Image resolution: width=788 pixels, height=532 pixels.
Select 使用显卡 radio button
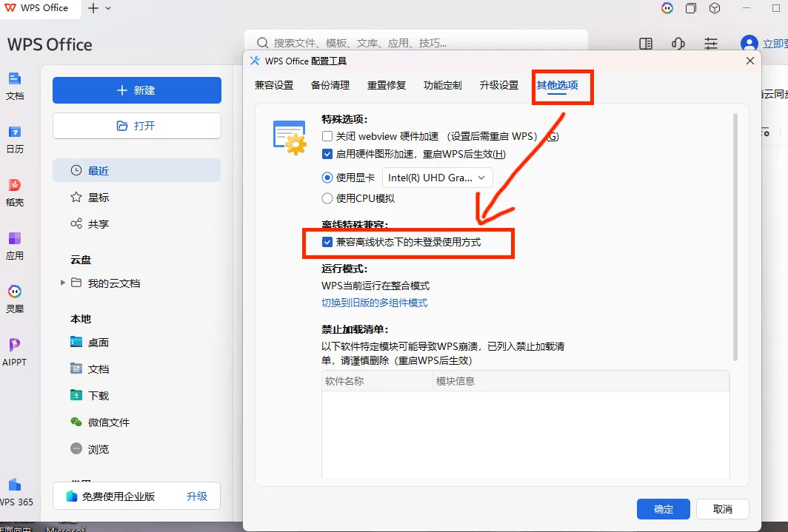click(327, 178)
